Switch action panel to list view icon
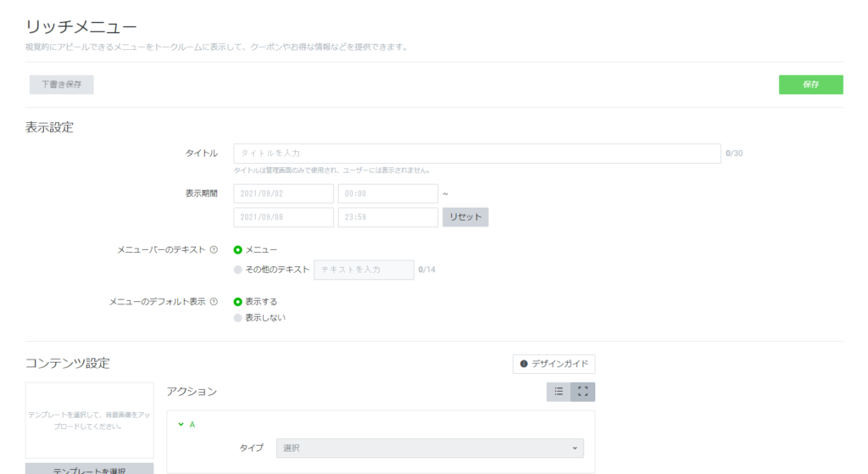868x474 pixels. pyautogui.click(x=559, y=392)
